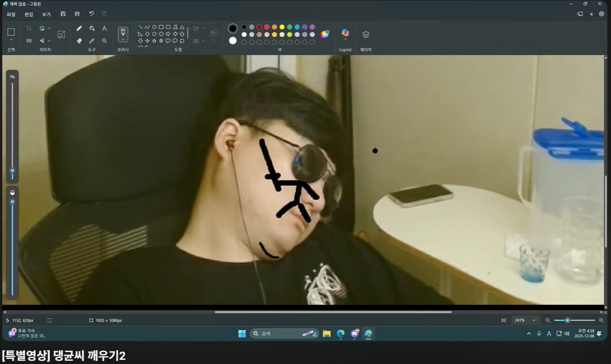Click the Undo arrow
The height and width of the screenshot is (364, 611).
(x=92, y=14)
